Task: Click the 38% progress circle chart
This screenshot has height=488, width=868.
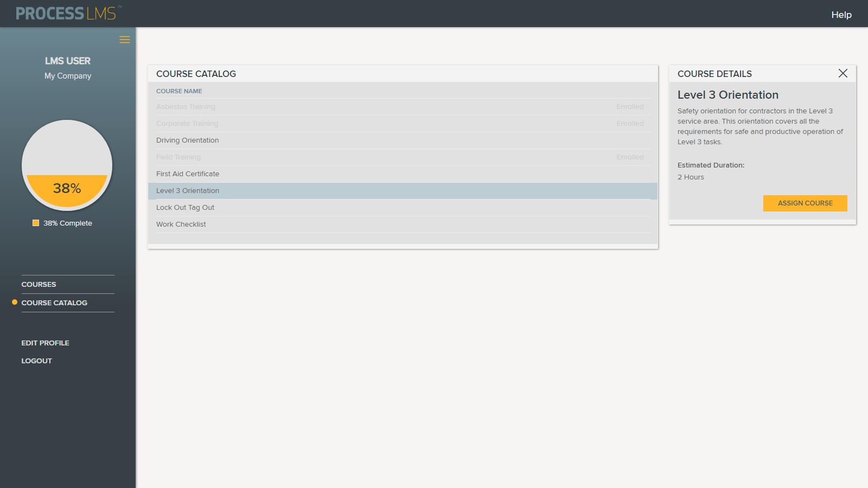Action: click(x=67, y=165)
